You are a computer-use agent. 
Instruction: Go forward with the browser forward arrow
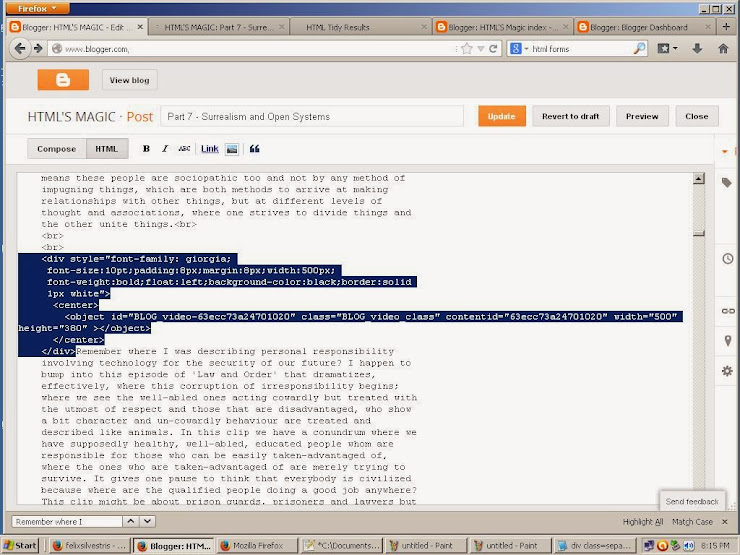click(x=38, y=48)
